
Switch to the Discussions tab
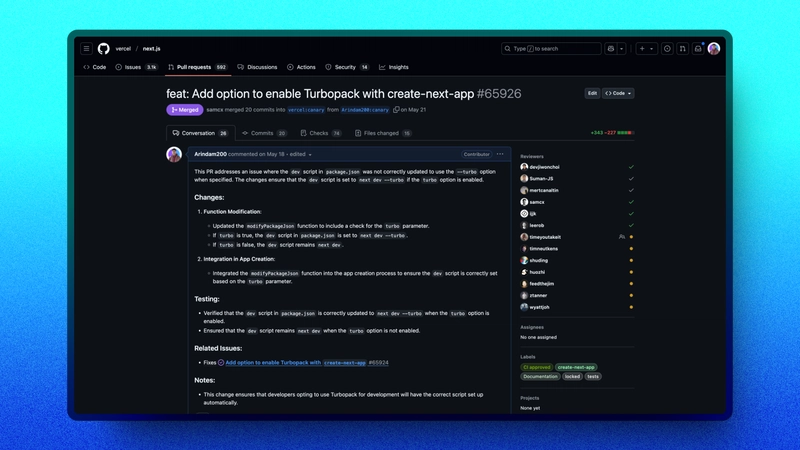[x=257, y=67]
